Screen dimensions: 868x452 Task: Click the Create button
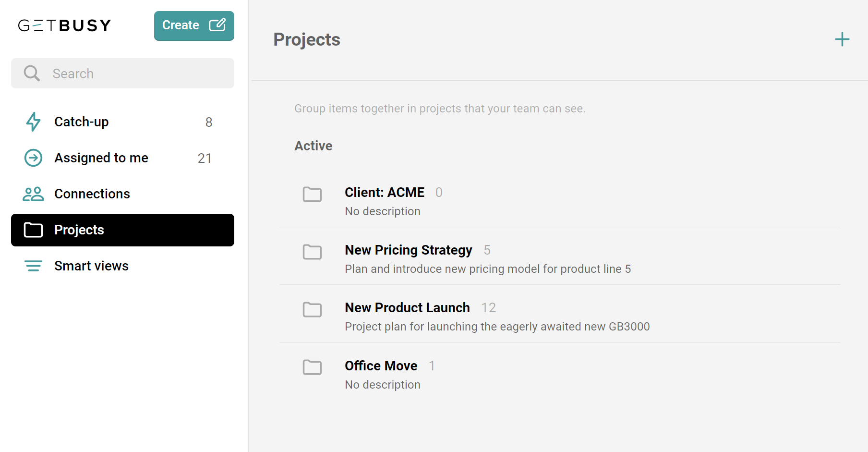194,25
